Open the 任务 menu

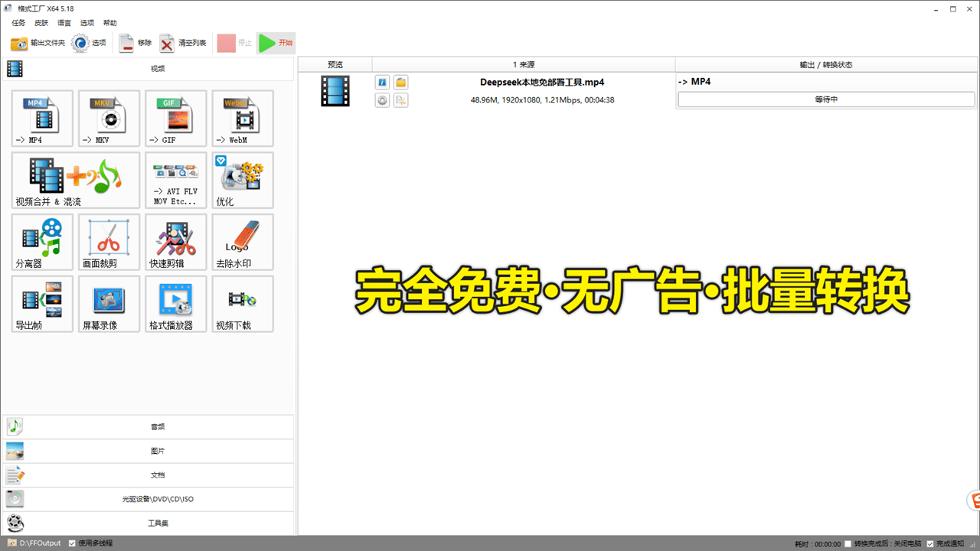[x=18, y=23]
